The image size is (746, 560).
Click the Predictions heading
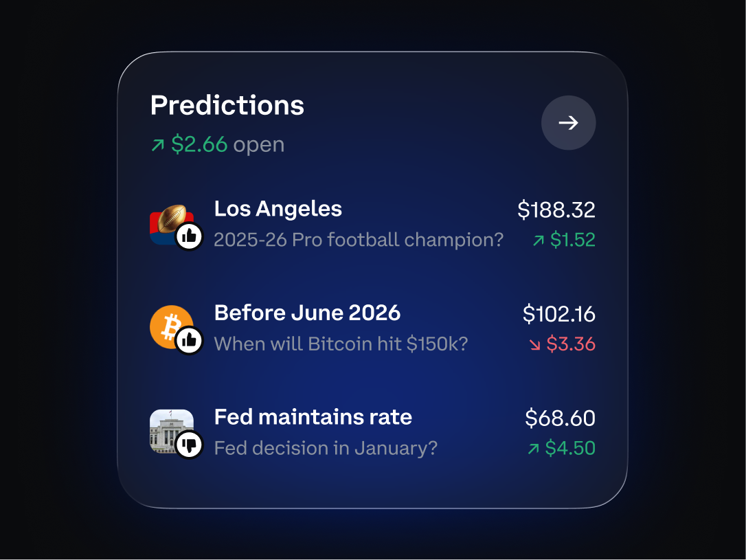(227, 104)
